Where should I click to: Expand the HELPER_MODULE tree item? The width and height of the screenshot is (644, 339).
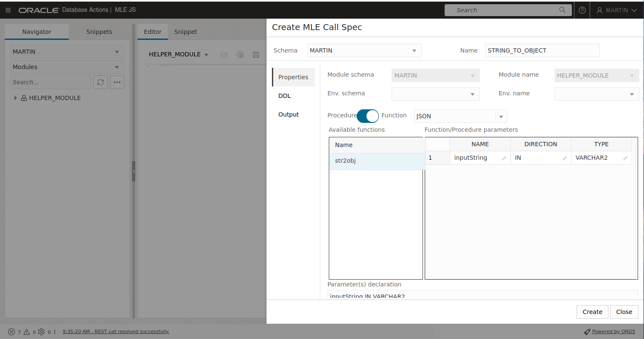[16, 97]
